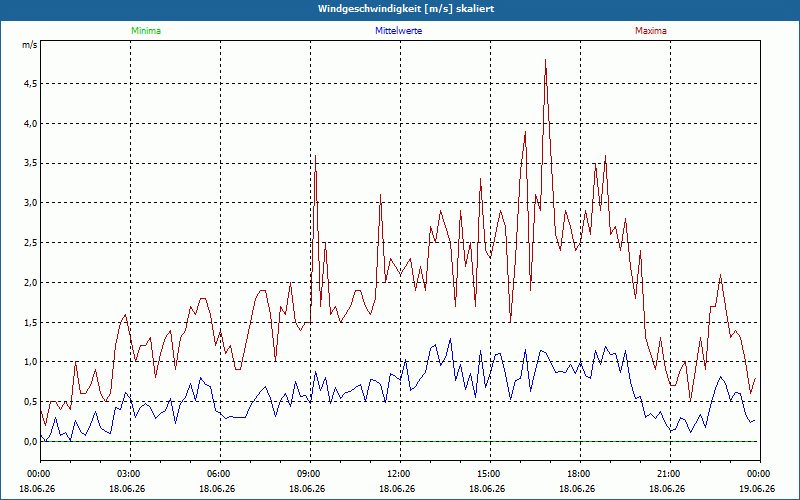The width and height of the screenshot is (800, 500).
Task: Click the 2,5 y-axis value
Action: 31,243
